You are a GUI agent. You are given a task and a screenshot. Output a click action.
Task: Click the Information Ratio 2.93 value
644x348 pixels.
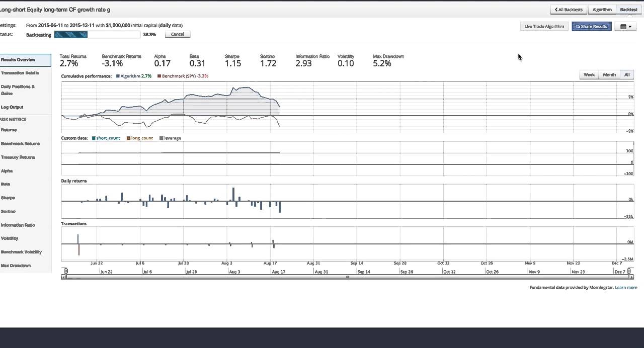pyautogui.click(x=304, y=63)
